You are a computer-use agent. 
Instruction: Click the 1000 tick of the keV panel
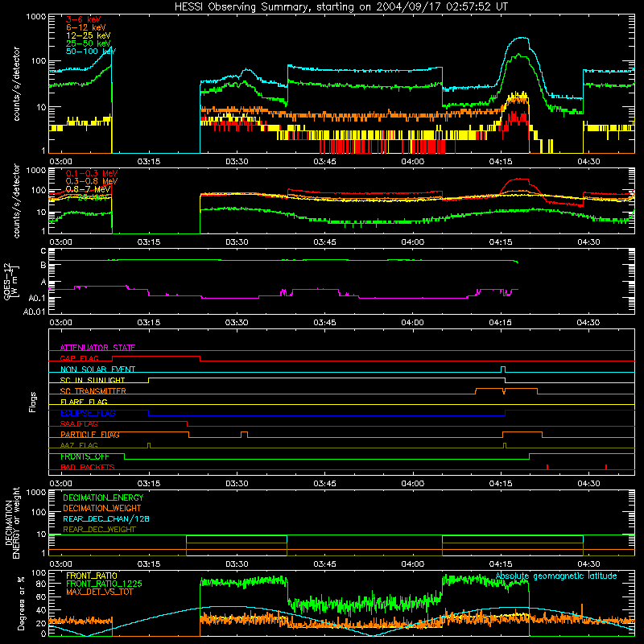point(36,17)
